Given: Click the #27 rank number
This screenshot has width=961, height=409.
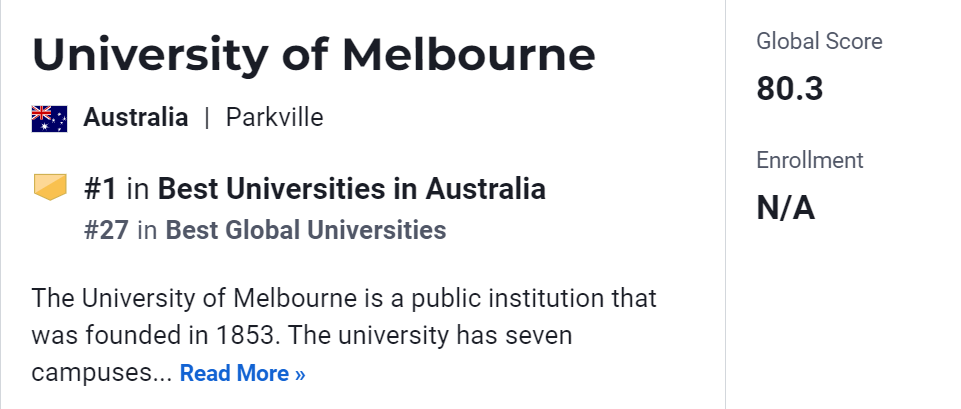Looking at the screenshot, I should click(106, 230).
